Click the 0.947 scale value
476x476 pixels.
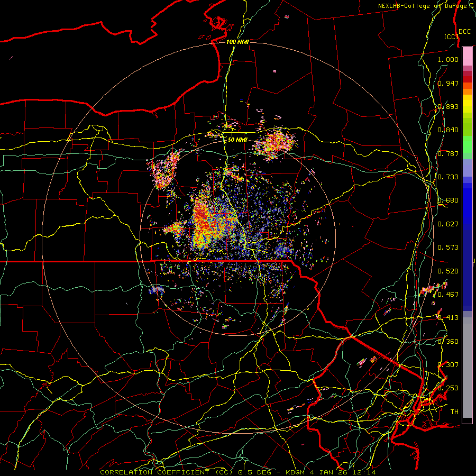click(x=448, y=83)
